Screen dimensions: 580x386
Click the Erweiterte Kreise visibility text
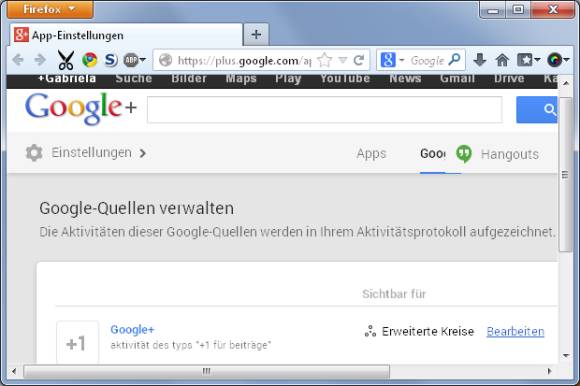click(428, 331)
